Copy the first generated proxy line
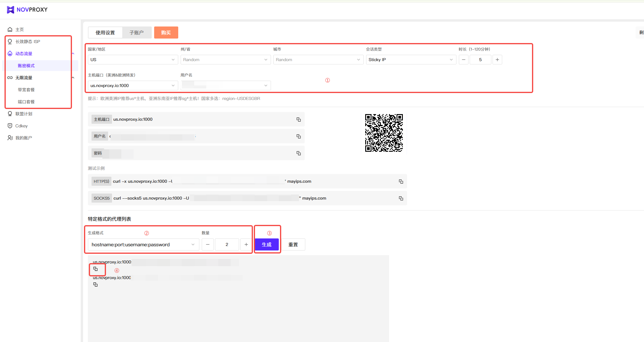The width and height of the screenshot is (644, 342). coord(95,269)
